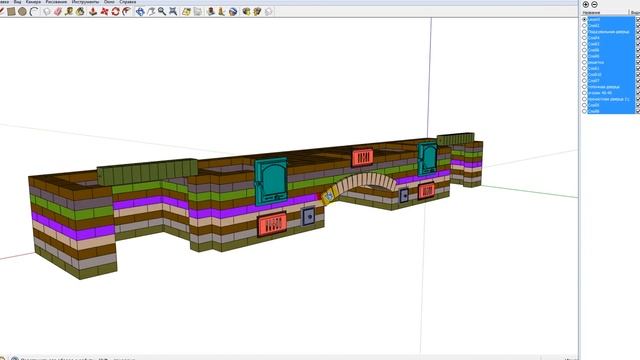Activate the топочная дверца layer radio
Screen dimensions: 640x360
(584, 87)
